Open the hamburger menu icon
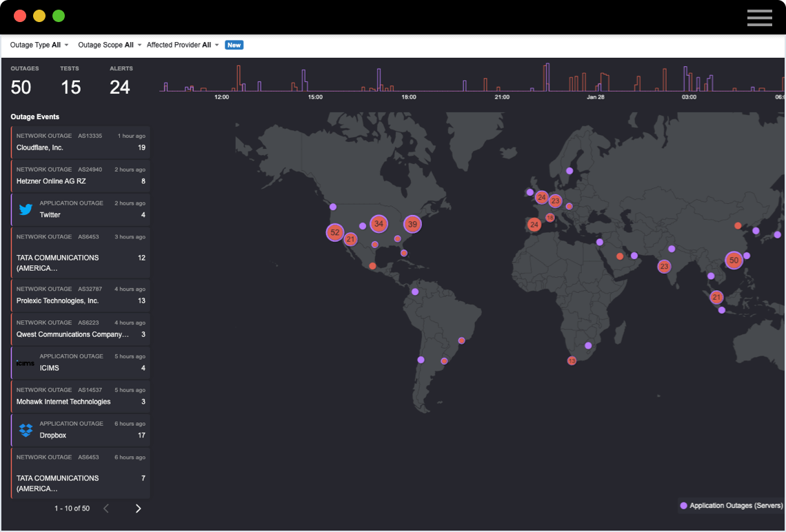 pyautogui.click(x=759, y=18)
